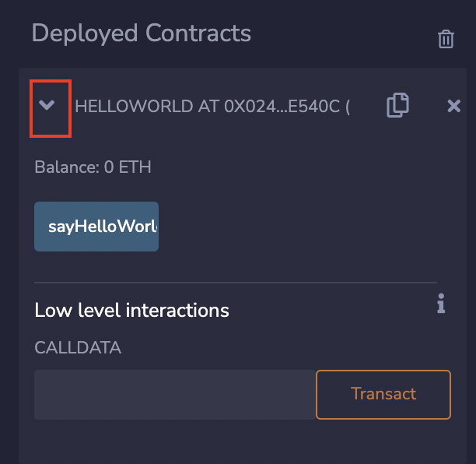Viewport: 476px width, 464px height.
Task: Click the 0 ETH balance value
Action: click(128, 167)
